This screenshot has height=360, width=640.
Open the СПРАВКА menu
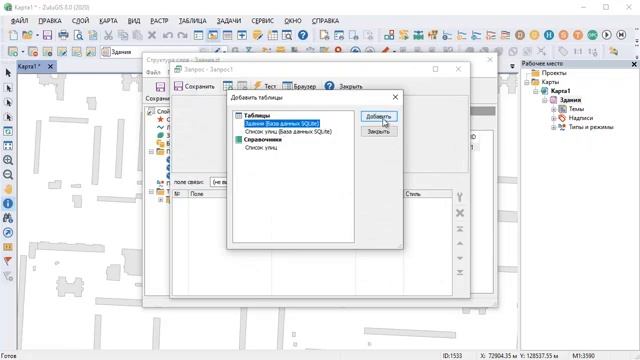click(x=325, y=21)
